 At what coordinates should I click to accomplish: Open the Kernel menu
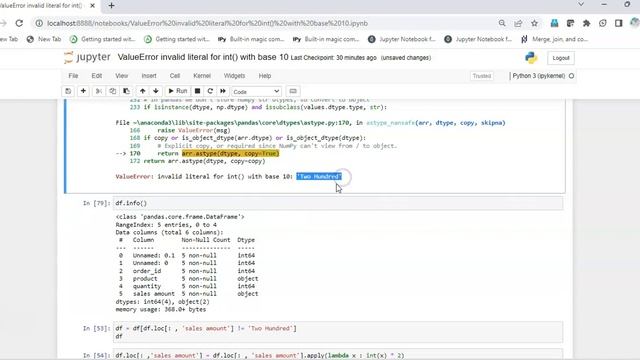click(x=202, y=76)
